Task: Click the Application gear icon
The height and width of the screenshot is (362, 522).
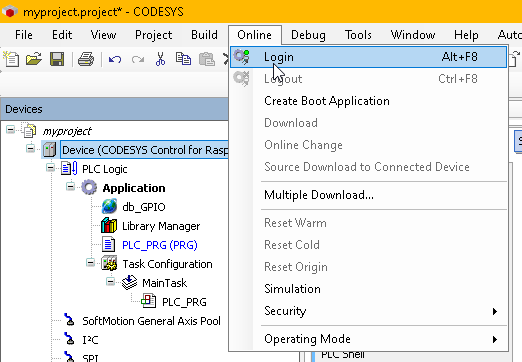Action: point(89,188)
